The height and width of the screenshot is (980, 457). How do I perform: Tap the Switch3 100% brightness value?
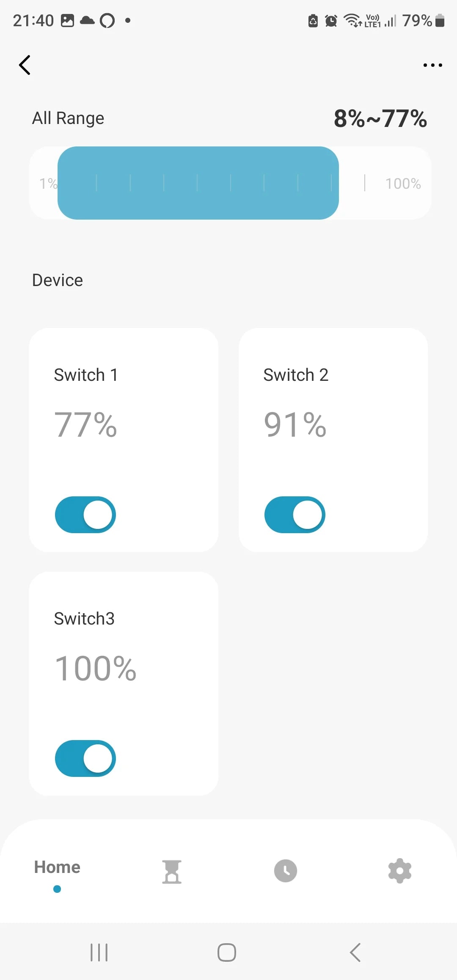point(96,669)
